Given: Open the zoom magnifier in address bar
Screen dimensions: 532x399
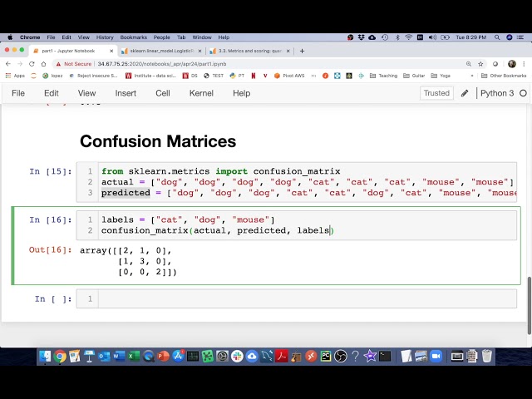Looking at the screenshot, I should [x=469, y=64].
